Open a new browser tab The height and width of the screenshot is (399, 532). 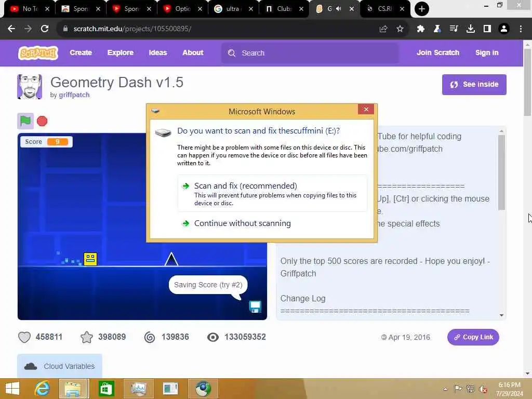422,9
